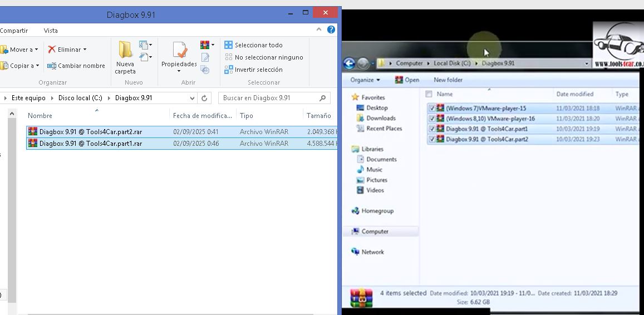Sort by the Tamaño column header
Viewport: 644px width, 315px height.
pyautogui.click(x=320, y=116)
